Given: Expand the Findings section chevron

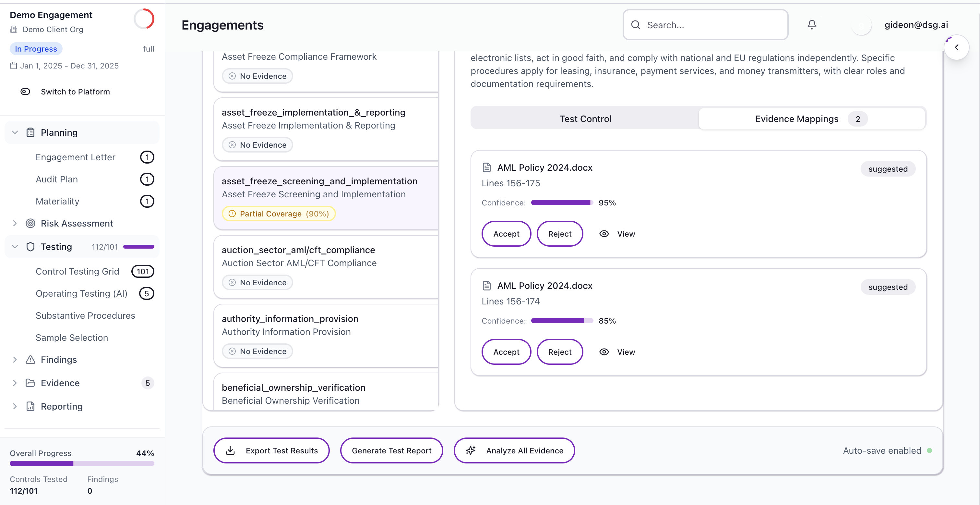Looking at the screenshot, I should tap(15, 360).
